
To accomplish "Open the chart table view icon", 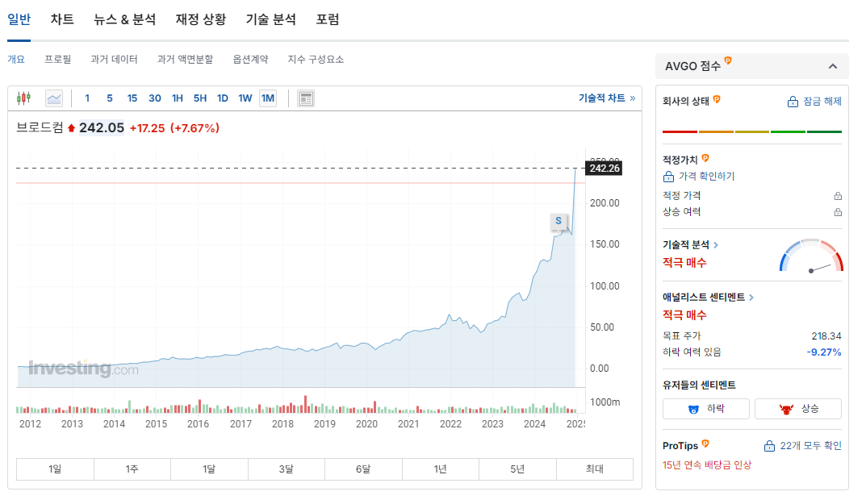I will (306, 98).
